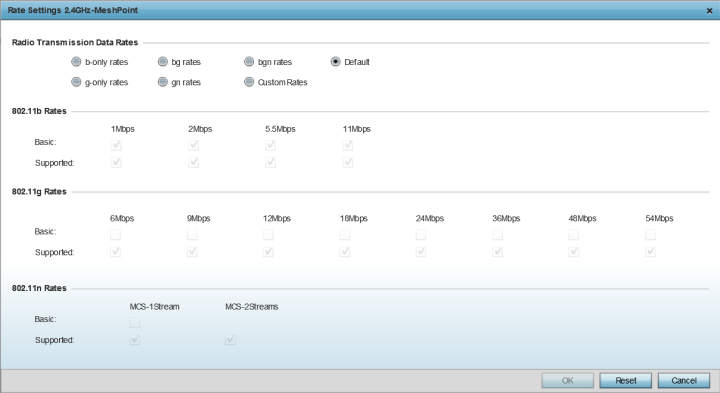Viewport: 720px width, 393px height.
Task: Select the b-only rates radio button
Action: [76, 62]
